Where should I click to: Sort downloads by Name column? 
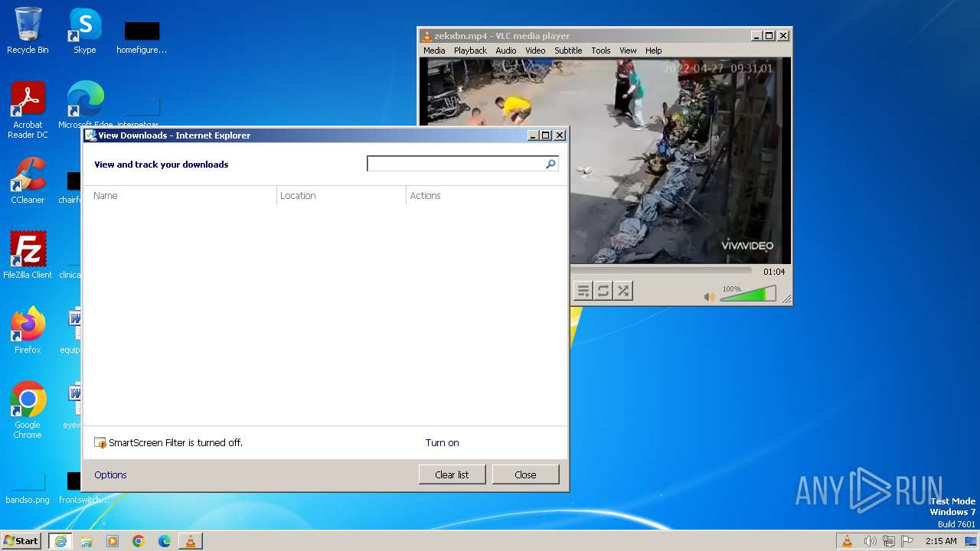(180, 196)
